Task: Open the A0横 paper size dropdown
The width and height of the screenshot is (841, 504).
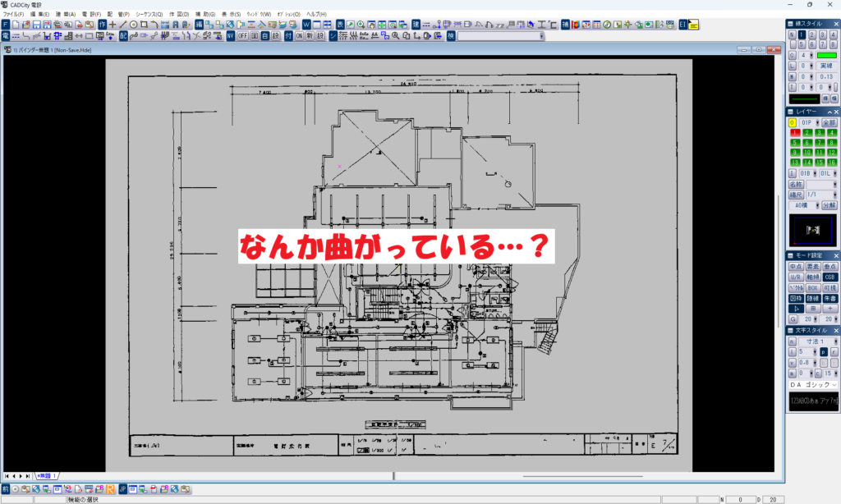Action: click(x=805, y=205)
